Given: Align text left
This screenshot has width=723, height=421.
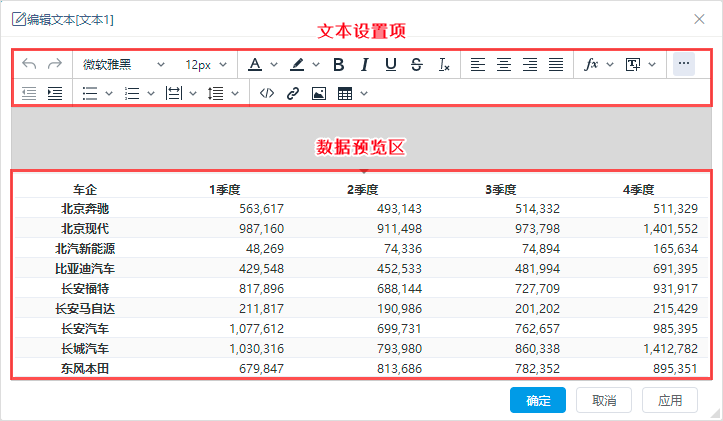Looking at the screenshot, I should coord(478,65).
